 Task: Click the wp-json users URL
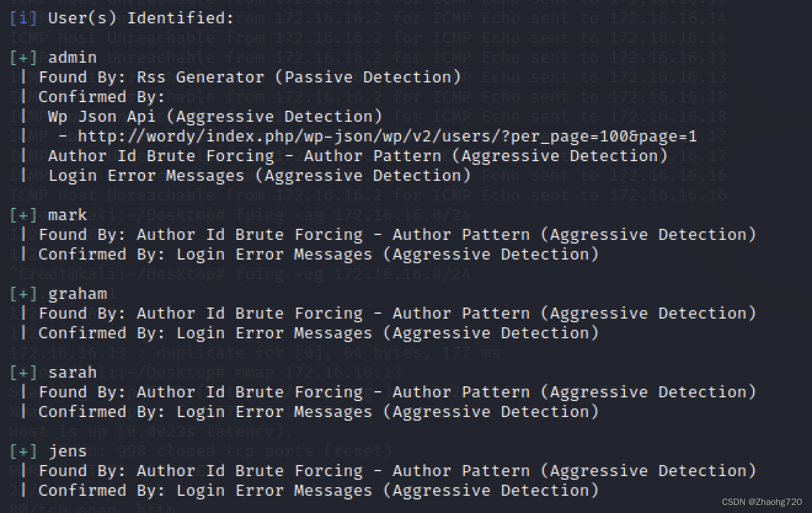click(x=387, y=136)
